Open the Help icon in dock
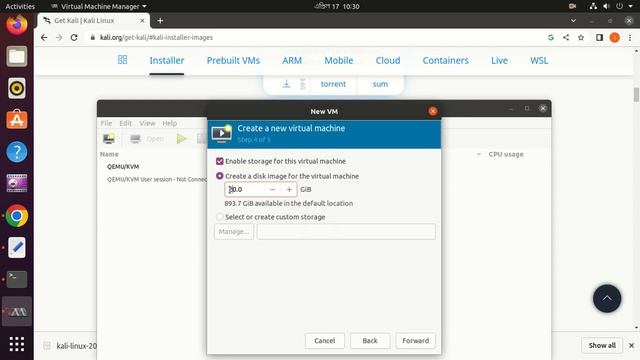The image size is (640, 360). click(17, 152)
